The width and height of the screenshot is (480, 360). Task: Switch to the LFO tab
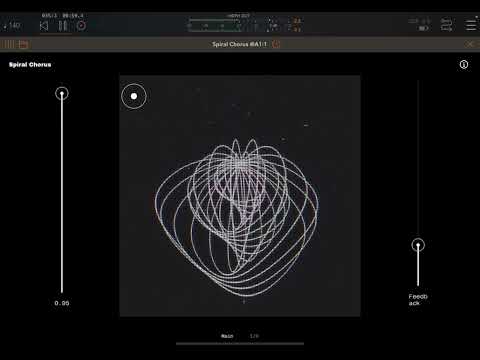pyautogui.click(x=254, y=336)
